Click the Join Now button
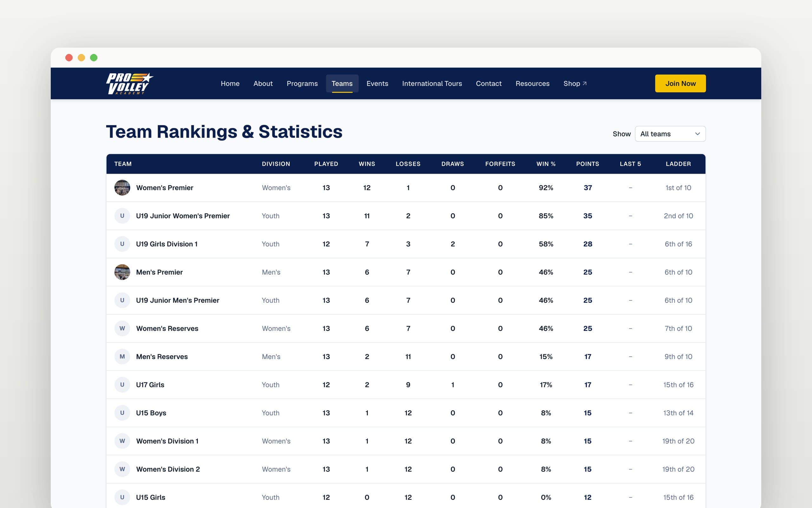The image size is (812, 508). pyautogui.click(x=680, y=83)
